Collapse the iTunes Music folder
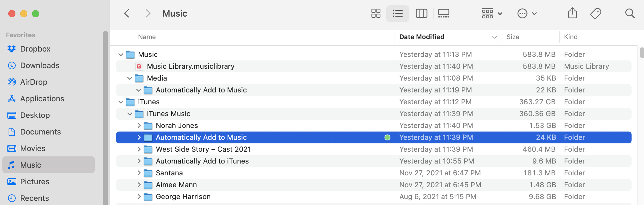Screen dimensions: 644x205 130,114
